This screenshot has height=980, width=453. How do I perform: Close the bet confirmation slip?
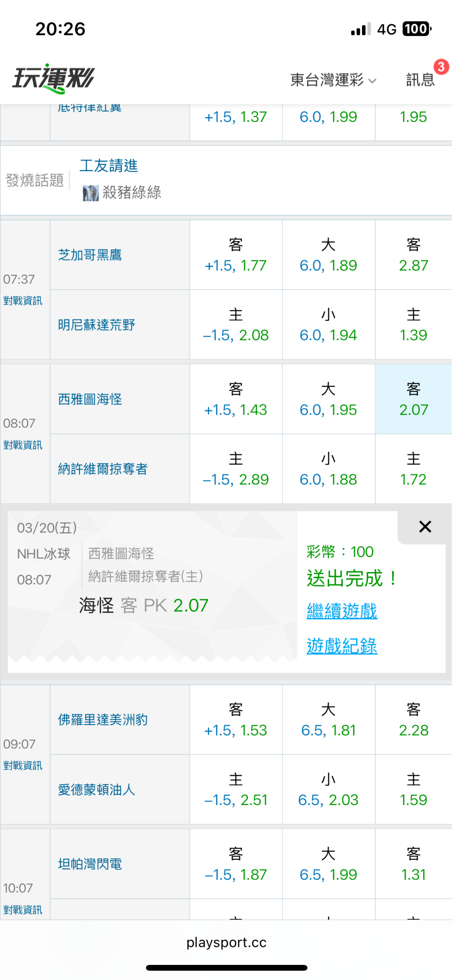point(425,527)
